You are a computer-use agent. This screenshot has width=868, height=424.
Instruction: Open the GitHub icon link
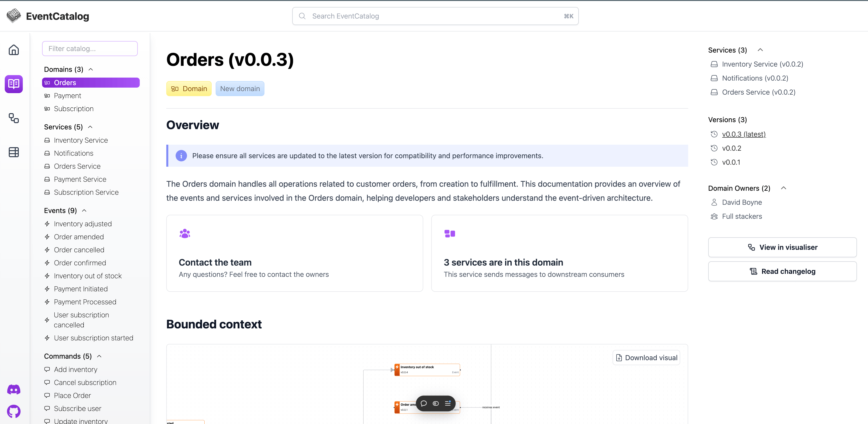click(x=14, y=411)
